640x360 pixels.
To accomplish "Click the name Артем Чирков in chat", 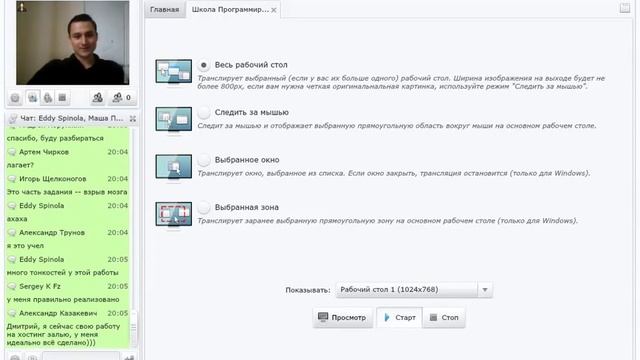I will 44,152.
